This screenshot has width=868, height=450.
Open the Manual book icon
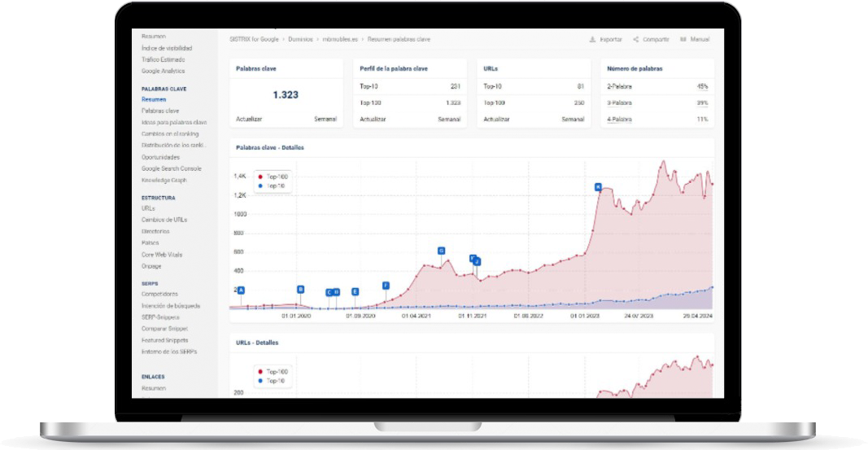683,39
